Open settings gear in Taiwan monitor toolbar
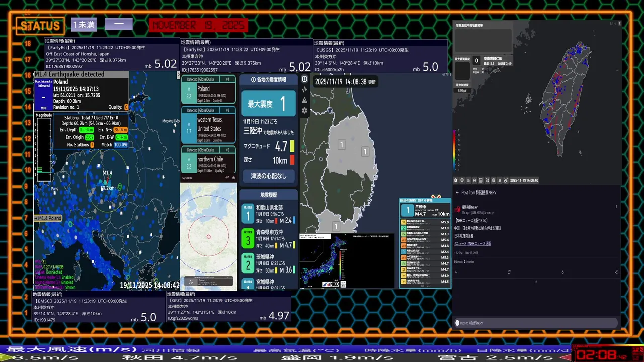The image size is (644, 362). point(456,180)
